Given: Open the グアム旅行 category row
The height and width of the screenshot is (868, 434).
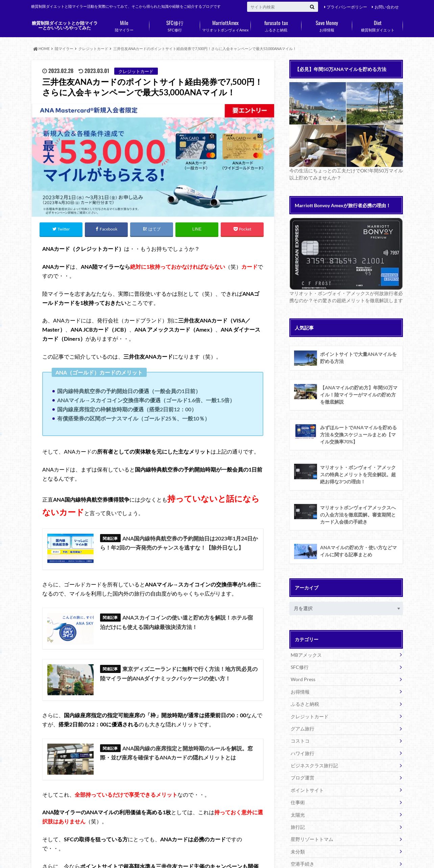Looking at the screenshot, I should pos(346,729).
